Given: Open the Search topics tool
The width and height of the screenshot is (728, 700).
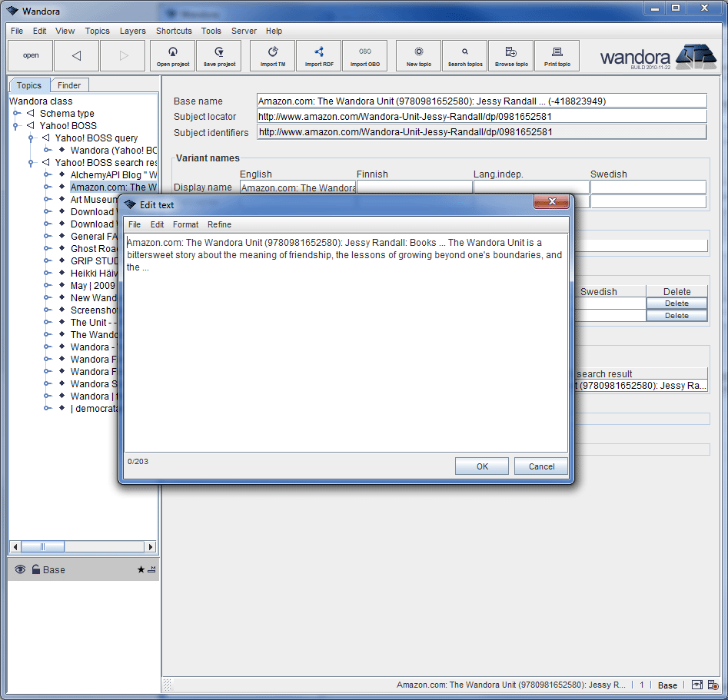Looking at the screenshot, I should pyautogui.click(x=464, y=55).
